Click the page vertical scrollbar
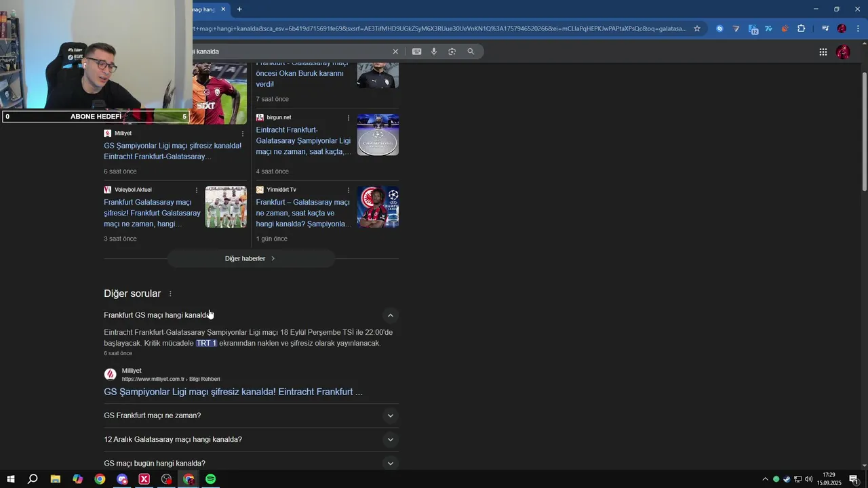 coord(864,131)
